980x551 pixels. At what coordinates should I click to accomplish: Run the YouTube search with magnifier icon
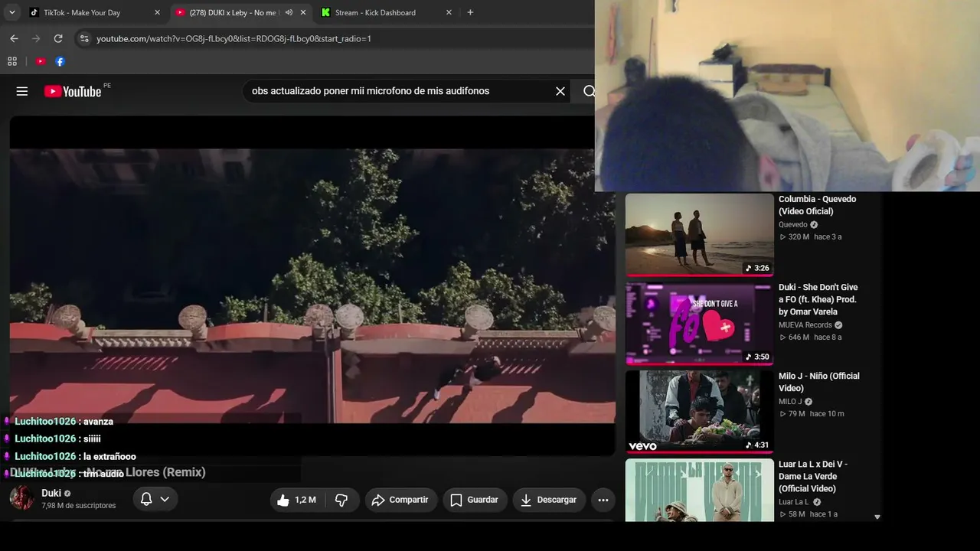point(589,91)
